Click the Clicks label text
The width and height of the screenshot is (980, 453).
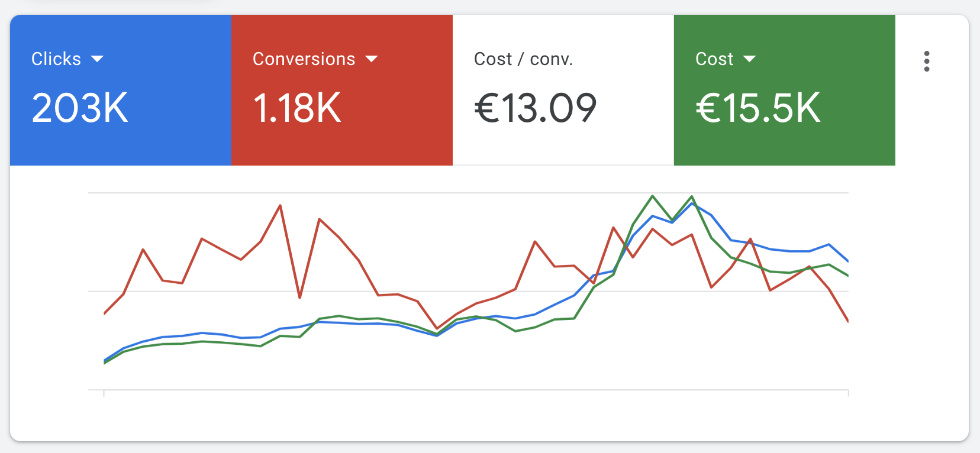pyautogui.click(x=57, y=59)
